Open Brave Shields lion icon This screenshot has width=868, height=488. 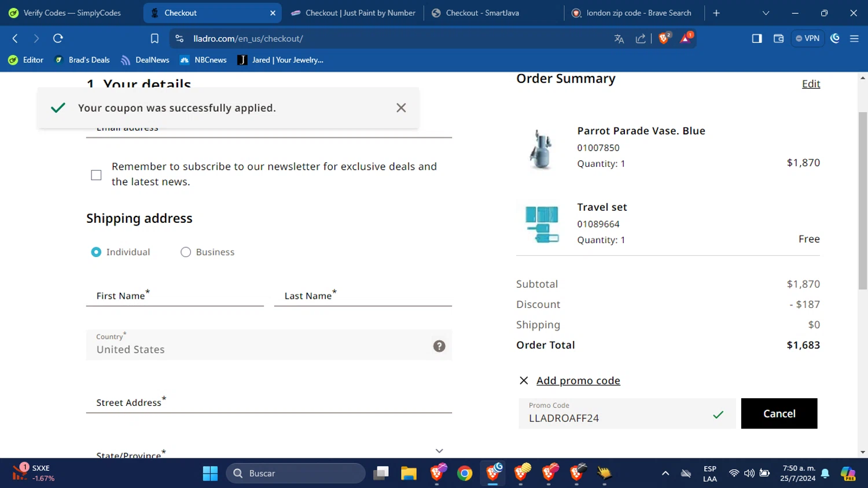tap(664, 38)
